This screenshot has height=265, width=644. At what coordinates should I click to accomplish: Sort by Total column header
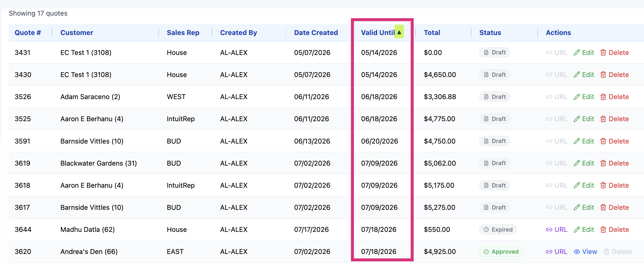(432, 33)
